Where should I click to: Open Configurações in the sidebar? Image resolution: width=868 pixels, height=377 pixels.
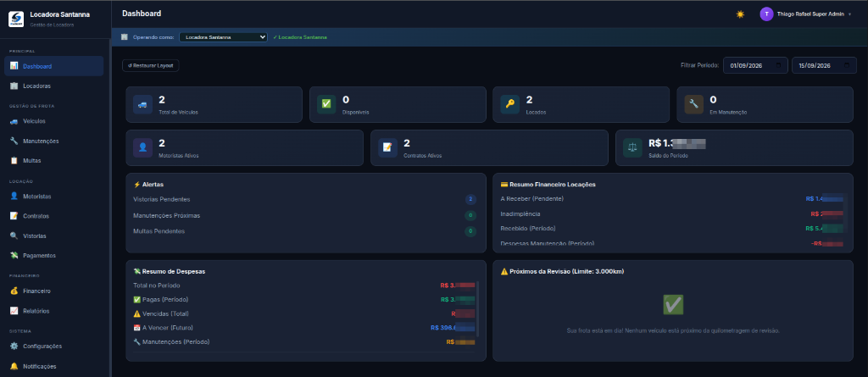[x=53, y=346]
